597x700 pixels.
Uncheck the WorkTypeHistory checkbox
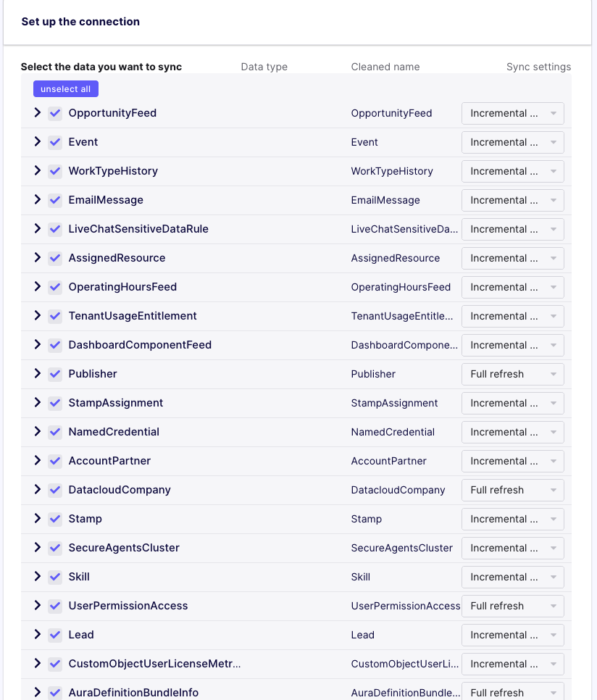55,171
